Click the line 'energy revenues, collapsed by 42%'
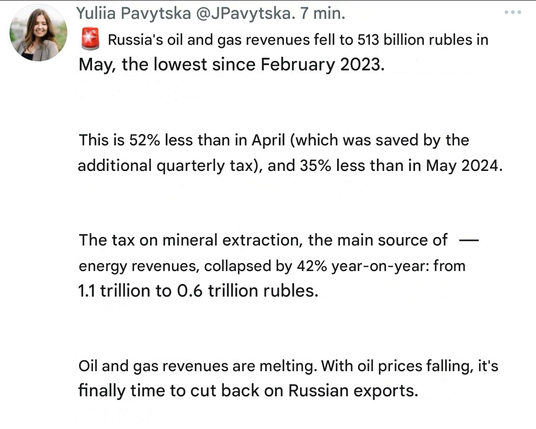The image size is (536, 429). click(x=272, y=266)
